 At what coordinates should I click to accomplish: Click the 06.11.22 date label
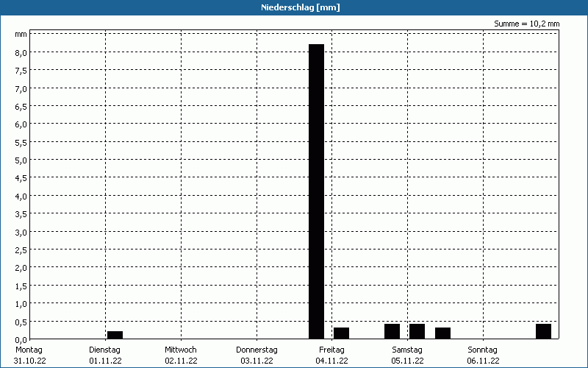[484, 361]
